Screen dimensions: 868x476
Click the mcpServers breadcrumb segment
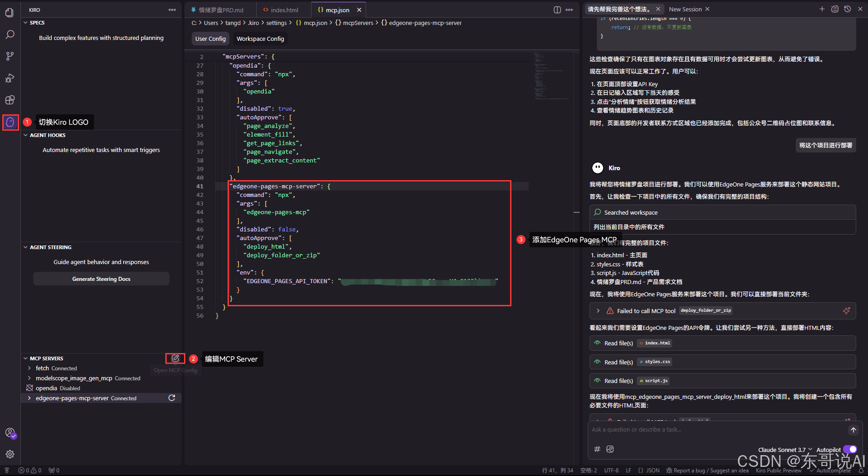tap(354, 23)
